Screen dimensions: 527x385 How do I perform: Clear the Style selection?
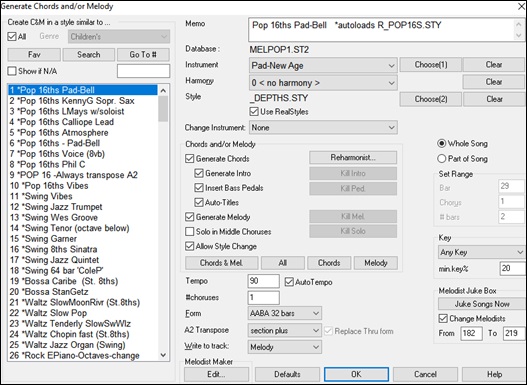coord(494,99)
